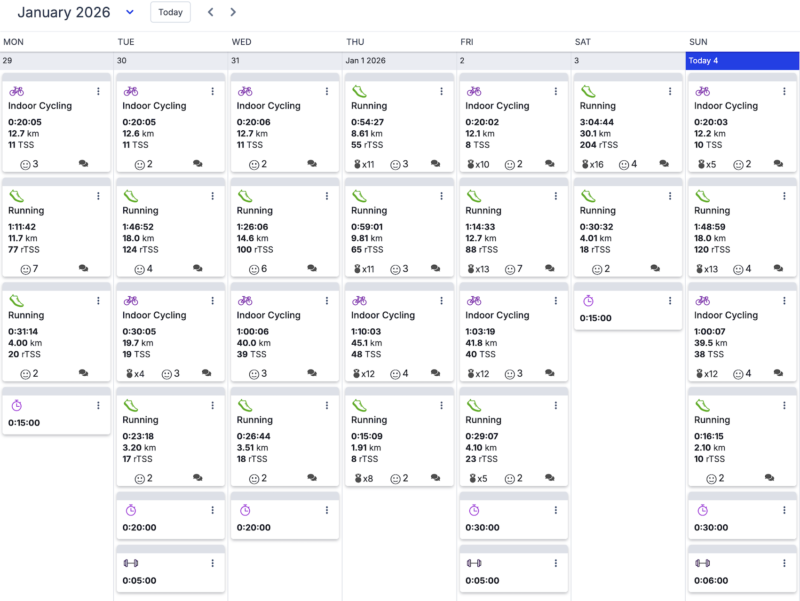This screenshot has height=601, width=800.
Task: Click the stopwatch icon on Saturday's 0:15:00 workout
Action: [588, 301]
